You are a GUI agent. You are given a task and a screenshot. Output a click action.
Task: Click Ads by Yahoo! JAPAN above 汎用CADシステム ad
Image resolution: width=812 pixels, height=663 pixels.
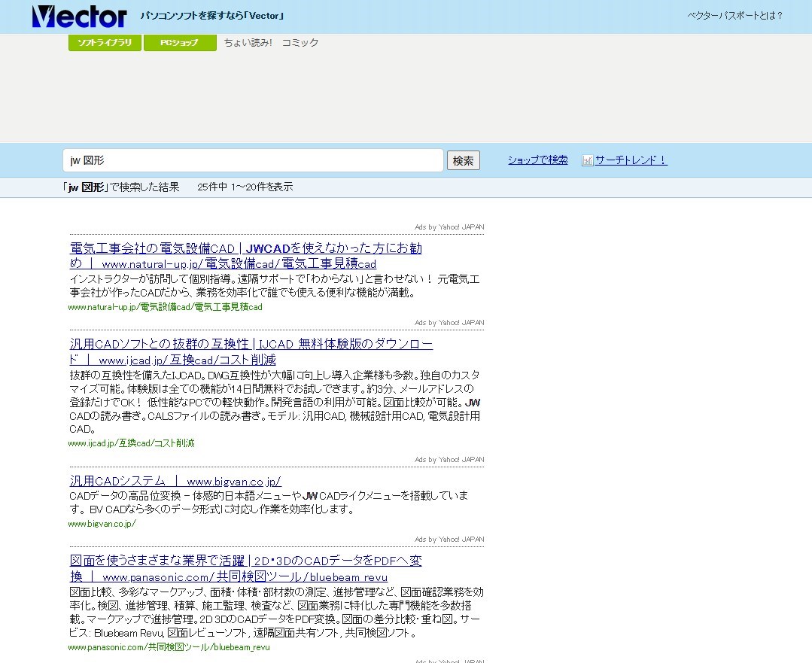(x=449, y=460)
